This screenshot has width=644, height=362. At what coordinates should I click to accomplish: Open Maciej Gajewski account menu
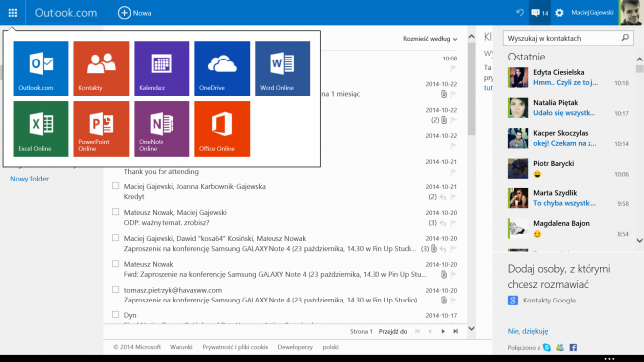point(592,13)
